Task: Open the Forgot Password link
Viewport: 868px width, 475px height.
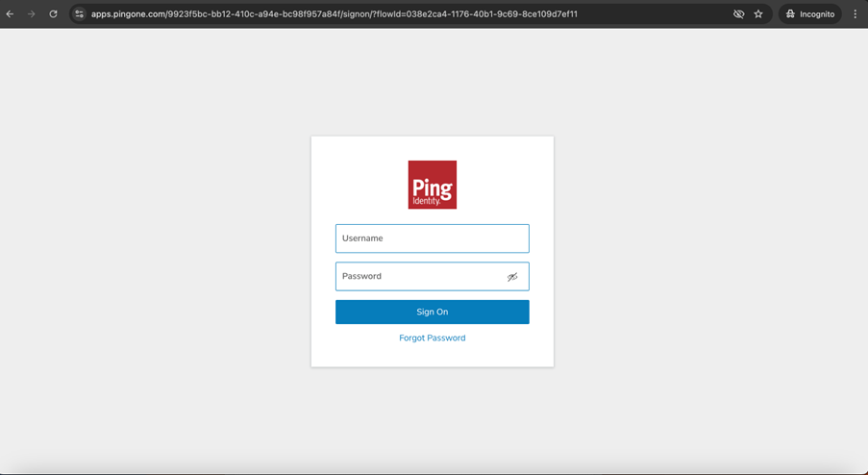Action: pyautogui.click(x=432, y=338)
